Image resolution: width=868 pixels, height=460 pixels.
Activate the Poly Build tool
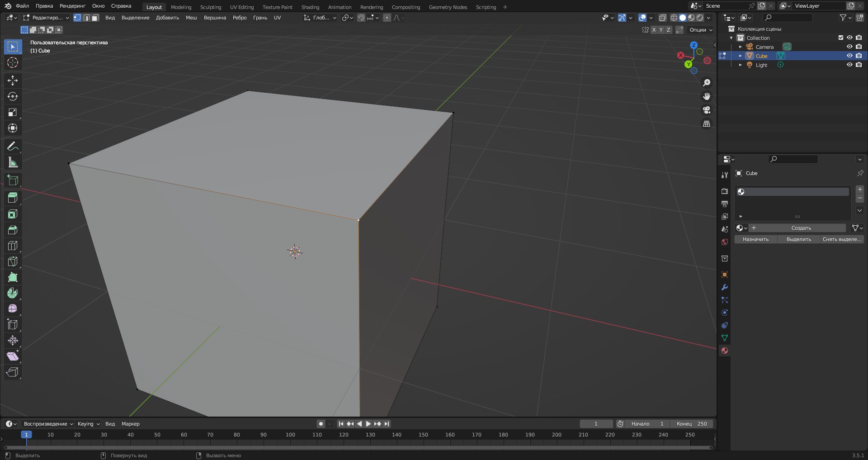click(x=13, y=277)
